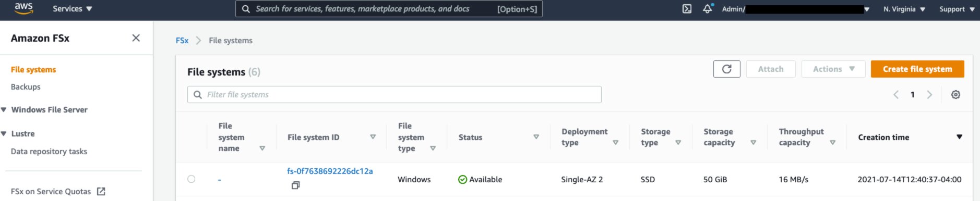Click the SSD storage type cell
The width and height of the screenshot is (980, 201).
pyautogui.click(x=648, y=179)
